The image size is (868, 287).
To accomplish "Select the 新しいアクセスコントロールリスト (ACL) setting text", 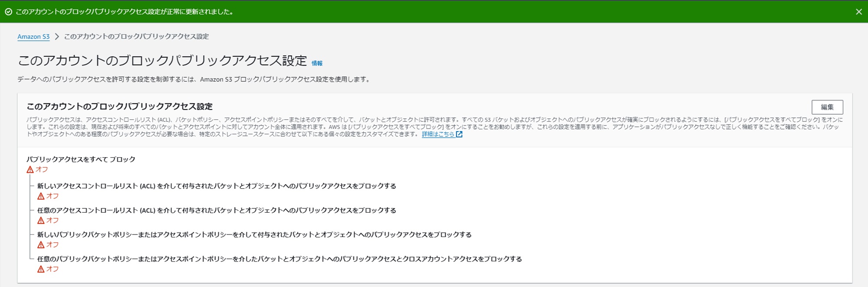I will 217,186.
